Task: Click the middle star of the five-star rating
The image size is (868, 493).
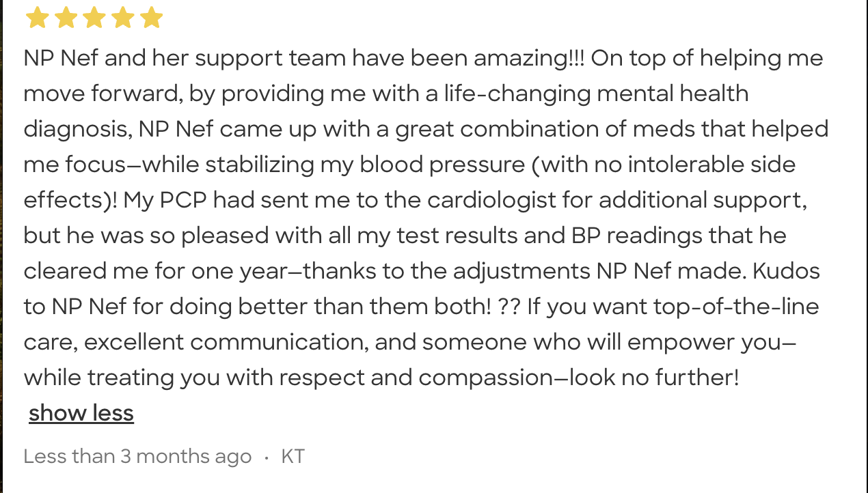Action: [x=94, y=17]
